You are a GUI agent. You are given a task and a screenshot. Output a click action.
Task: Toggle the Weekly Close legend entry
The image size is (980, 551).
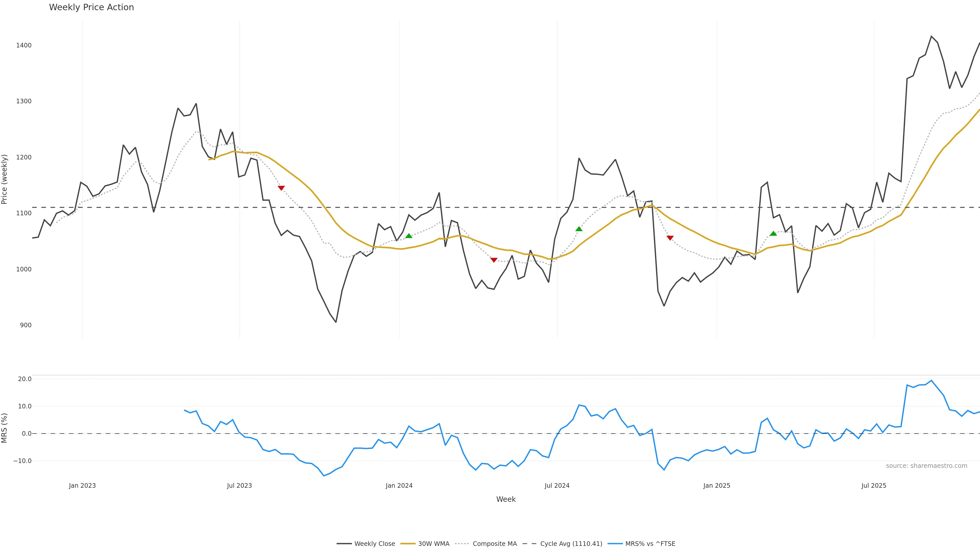coord(374,544)
